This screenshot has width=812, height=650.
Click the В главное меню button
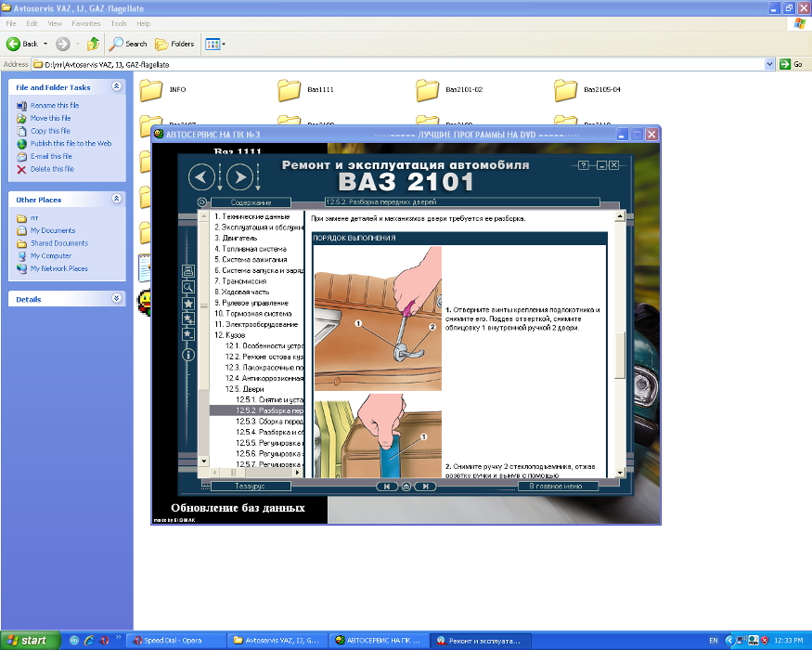coord(558,487)
